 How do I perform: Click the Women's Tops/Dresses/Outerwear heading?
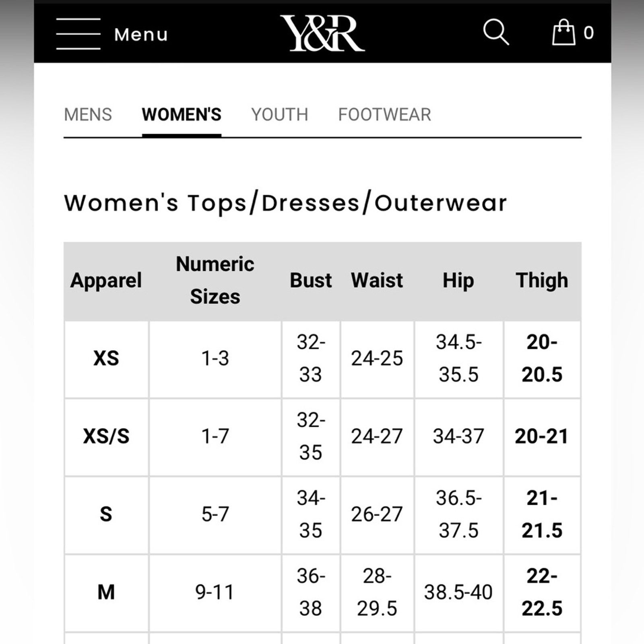pyautogui.click(x=285, y=203)
